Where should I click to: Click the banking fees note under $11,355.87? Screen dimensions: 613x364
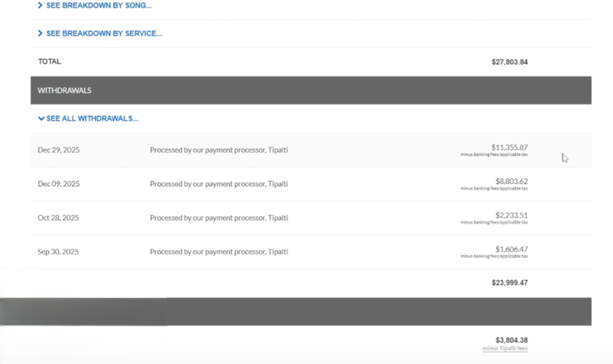tap(494, 155)
